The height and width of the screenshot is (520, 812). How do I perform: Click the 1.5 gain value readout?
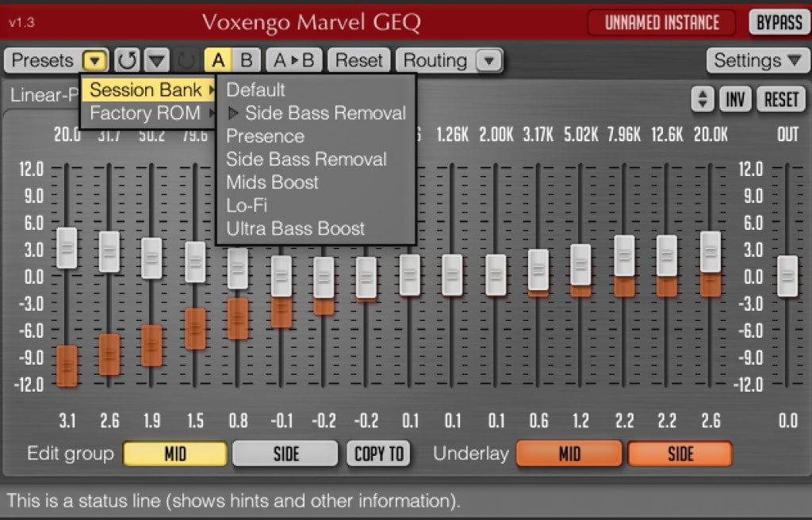(195, 421)
